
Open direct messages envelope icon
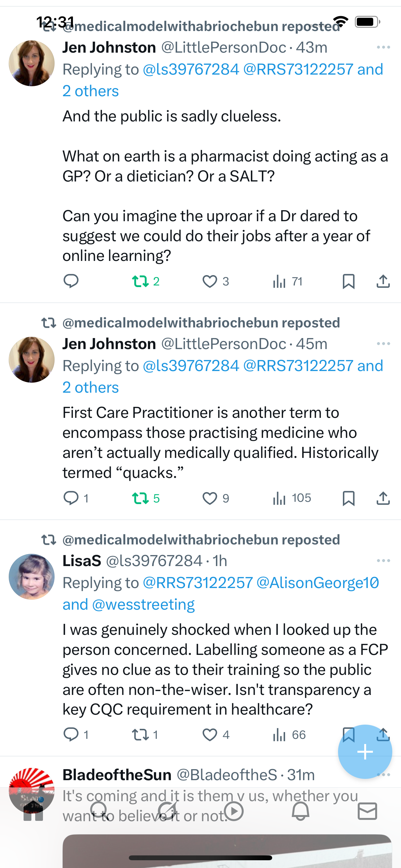click(367, 811)
